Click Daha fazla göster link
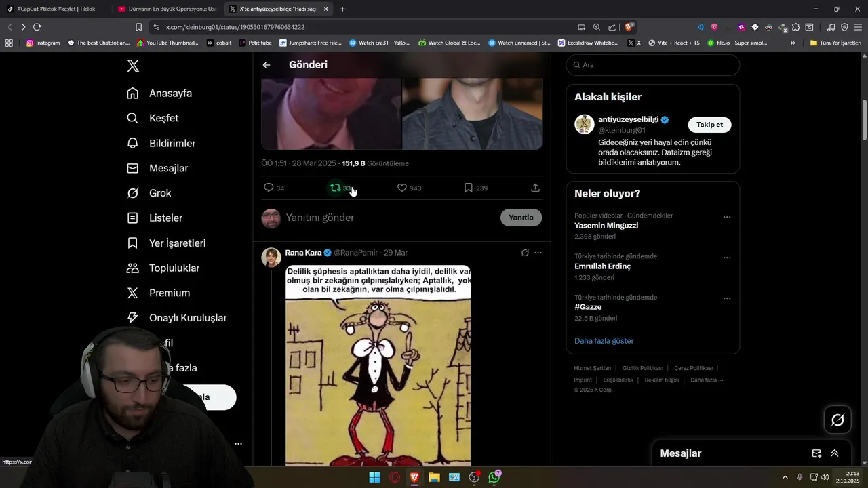868x488 pixels. pyautogui.click(x=604, y=341)
